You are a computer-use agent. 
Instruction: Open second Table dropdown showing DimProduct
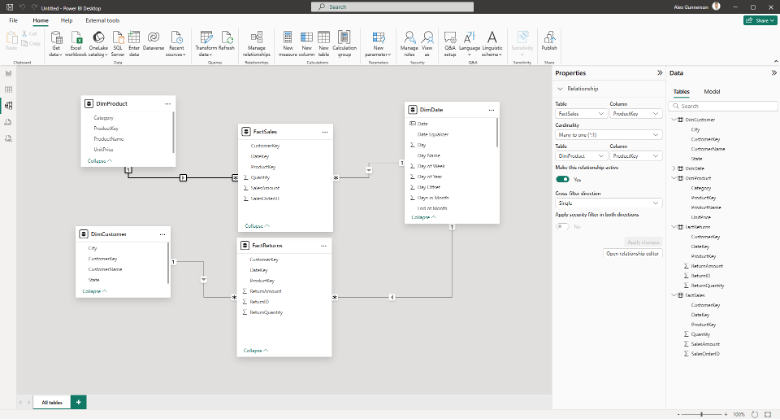pos(581,156)
